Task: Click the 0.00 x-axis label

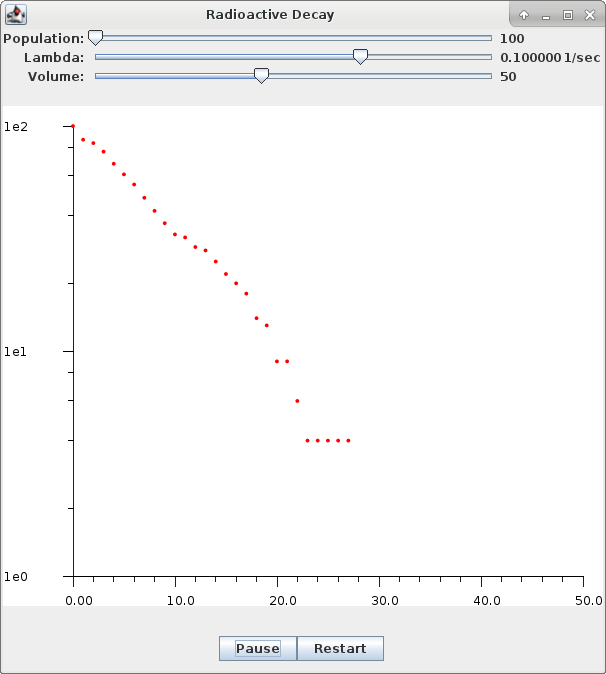Action: [79, 600]
